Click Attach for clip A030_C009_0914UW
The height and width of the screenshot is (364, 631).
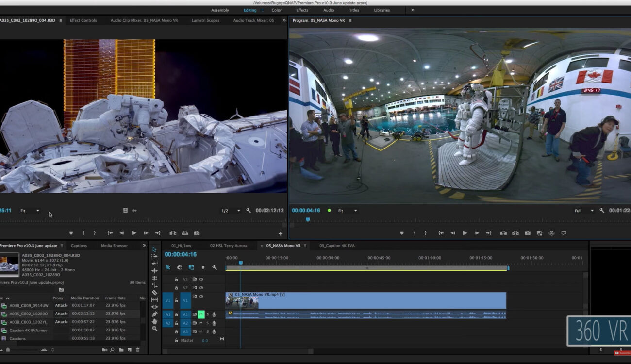[x=61, y=306]
